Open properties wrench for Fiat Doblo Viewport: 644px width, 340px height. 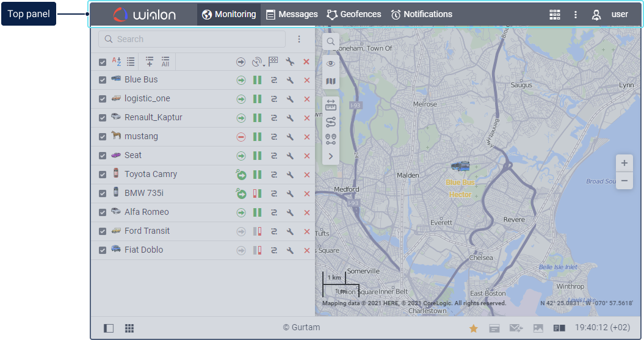[290, 250]
